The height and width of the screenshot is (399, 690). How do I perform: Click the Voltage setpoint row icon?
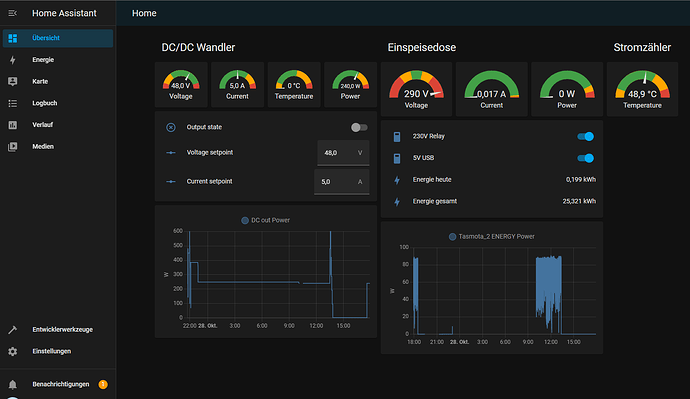click(171, 153)
